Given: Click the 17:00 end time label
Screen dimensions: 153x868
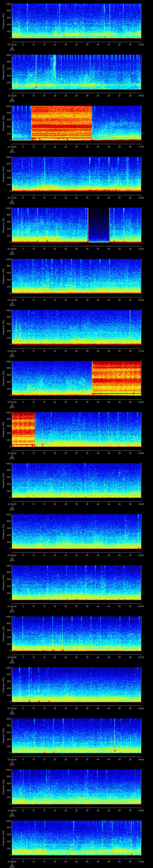Looking at the screenshot, I should pyautogui.click(x=141, y=146).
